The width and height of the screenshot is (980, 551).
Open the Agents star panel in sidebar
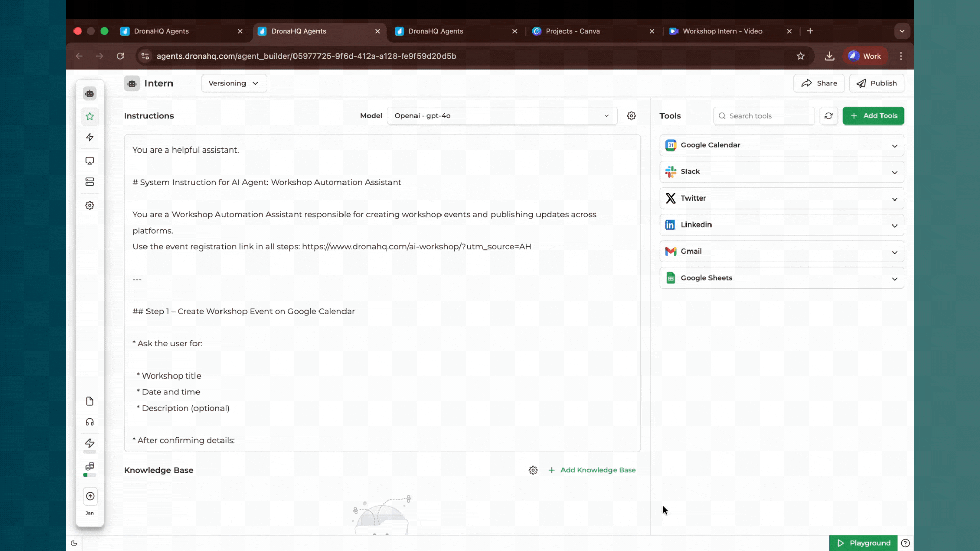pos(90,116)
